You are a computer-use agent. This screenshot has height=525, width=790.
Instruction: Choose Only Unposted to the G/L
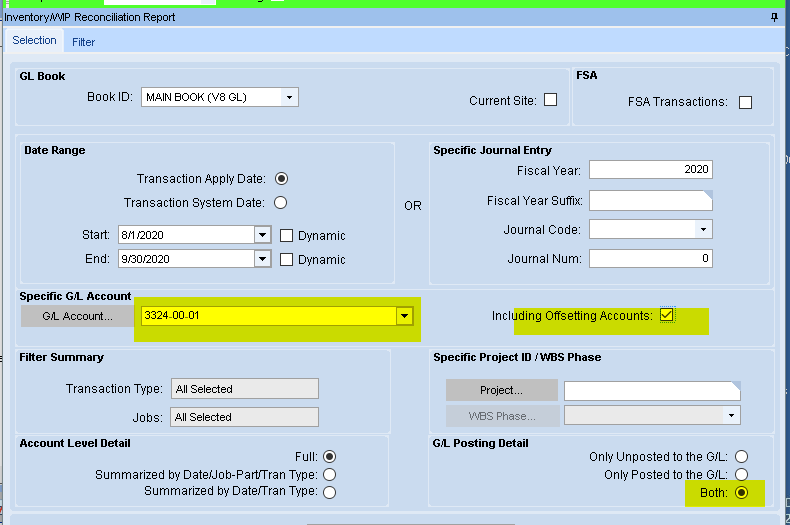point(741,456)
